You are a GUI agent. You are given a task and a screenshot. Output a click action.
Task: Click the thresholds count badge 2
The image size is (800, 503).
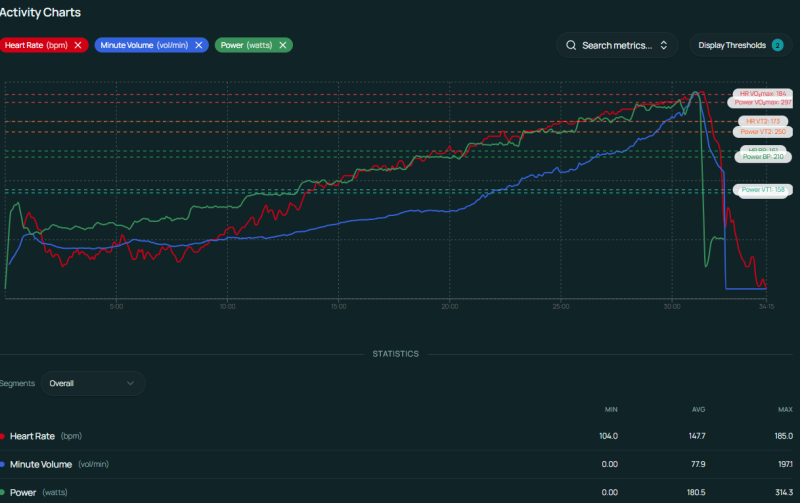[777, 45]
